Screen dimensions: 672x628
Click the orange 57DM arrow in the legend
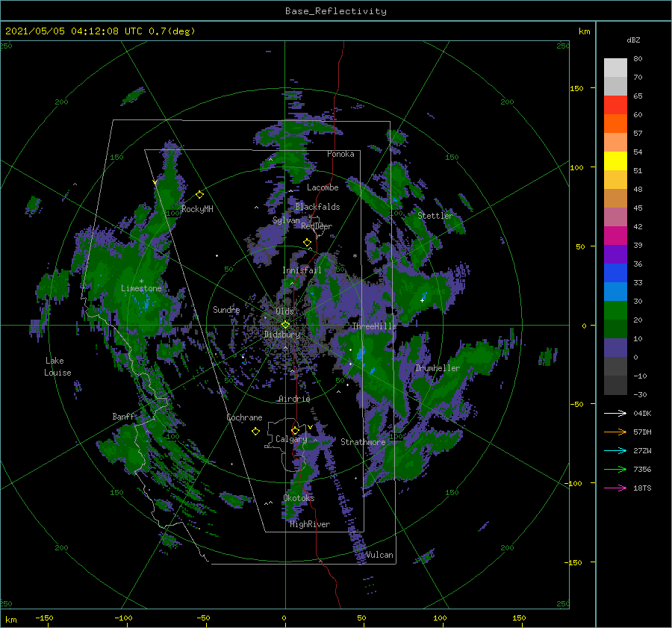615,432
